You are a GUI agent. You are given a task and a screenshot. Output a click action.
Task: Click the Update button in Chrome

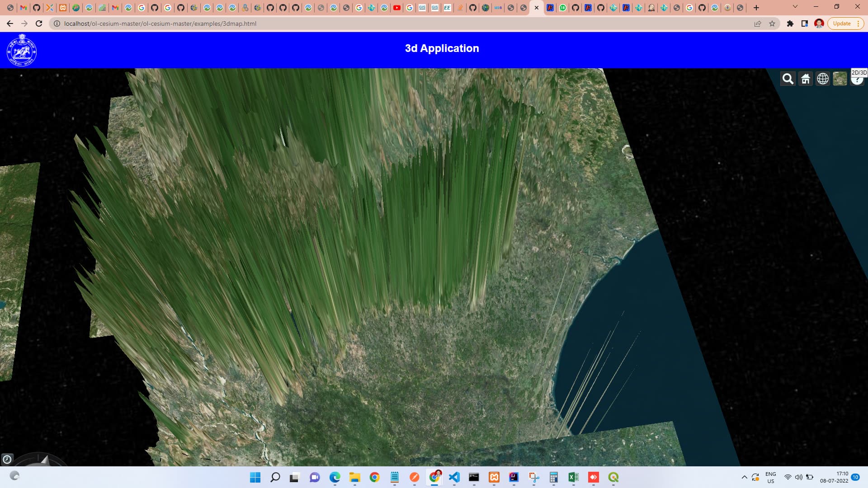(841, 23)
